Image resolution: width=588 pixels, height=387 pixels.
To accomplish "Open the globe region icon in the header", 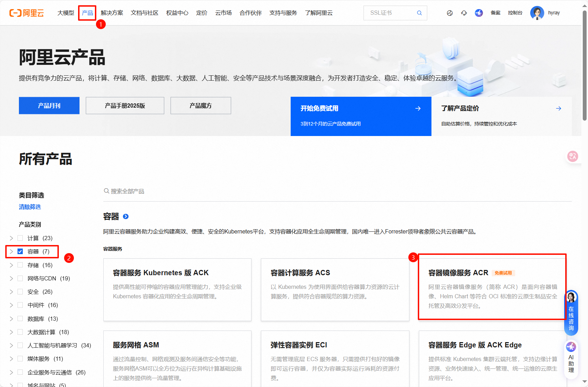I will [x=450, y=13].
